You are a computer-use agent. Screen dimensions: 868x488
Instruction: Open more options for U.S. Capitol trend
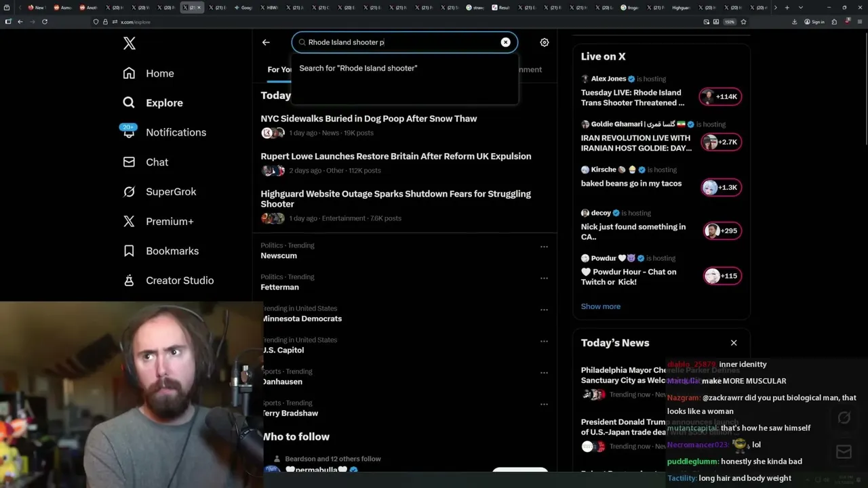pos(544,341)
